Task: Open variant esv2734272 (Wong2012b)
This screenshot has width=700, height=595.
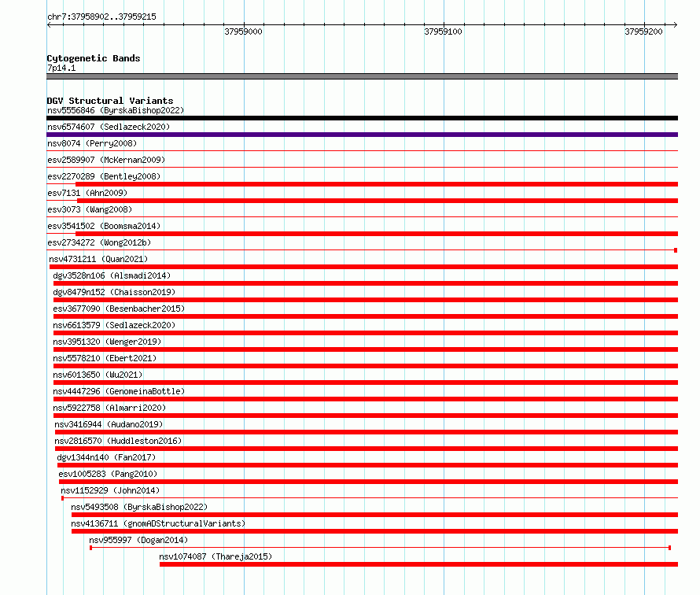Action: [99, 242]
